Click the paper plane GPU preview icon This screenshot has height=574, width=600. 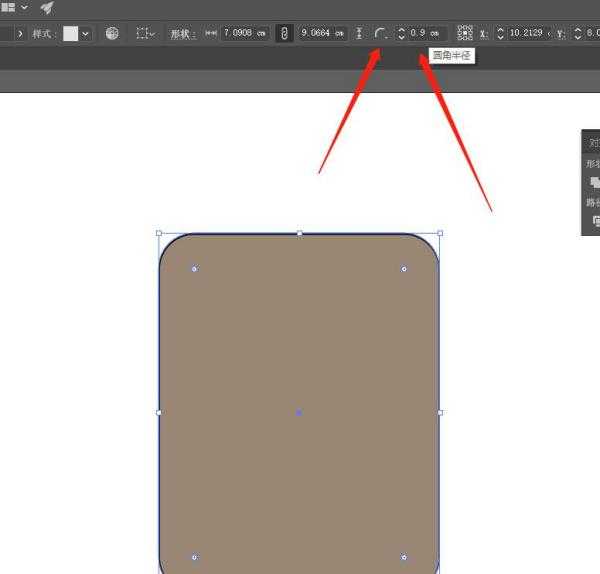point(47,7)
